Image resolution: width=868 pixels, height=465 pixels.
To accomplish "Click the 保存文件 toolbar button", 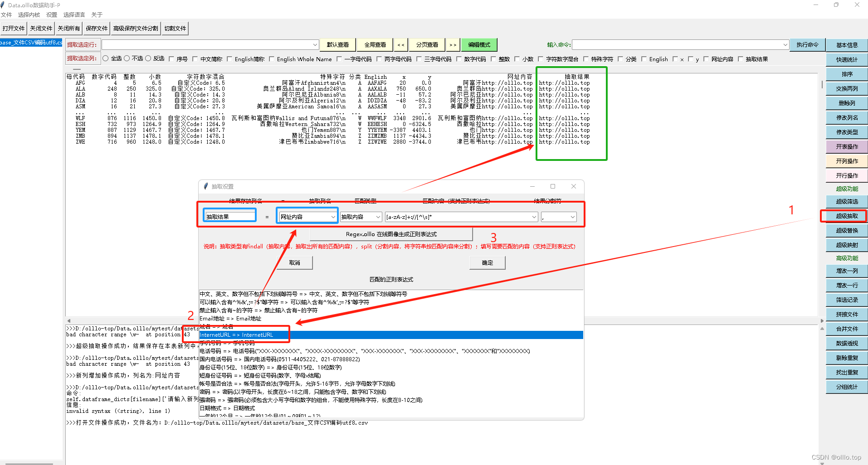I will click(x=96, y=28).
